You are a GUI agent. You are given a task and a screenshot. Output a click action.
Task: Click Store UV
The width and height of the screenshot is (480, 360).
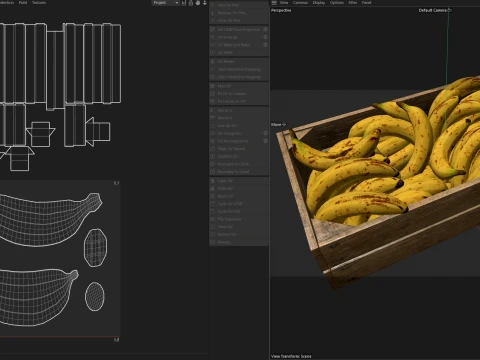239,226
